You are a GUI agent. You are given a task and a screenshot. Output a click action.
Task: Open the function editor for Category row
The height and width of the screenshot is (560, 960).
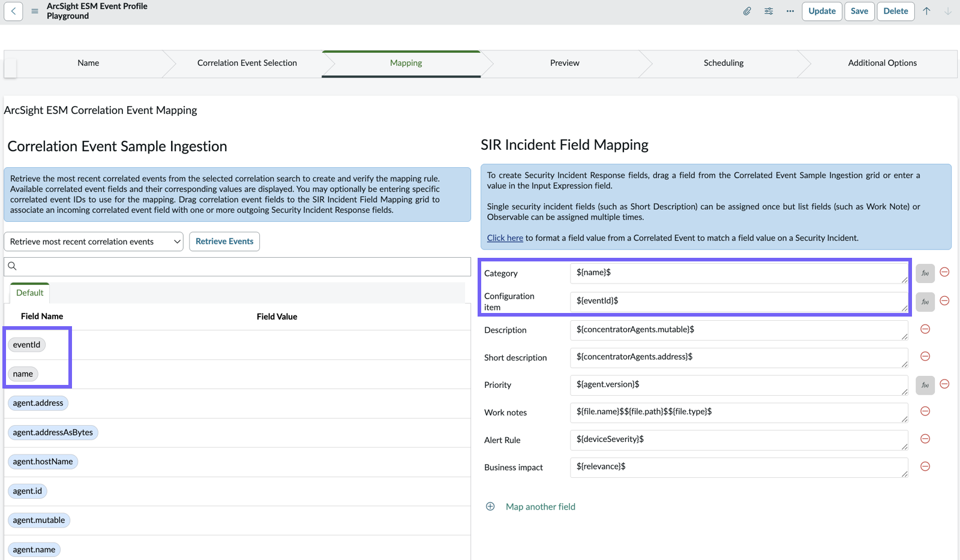pos(925,273)
